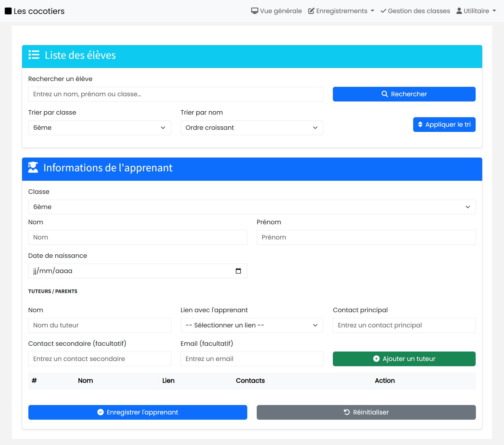Click the checkmark icon beside Gestion des classes

383,11
